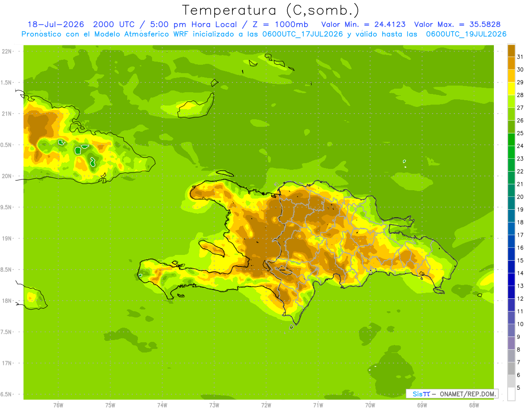The width and height of the screenshot is (532, 411).
Task: Click the "17N" latitude axis label
Action: (x=6, y=363)
